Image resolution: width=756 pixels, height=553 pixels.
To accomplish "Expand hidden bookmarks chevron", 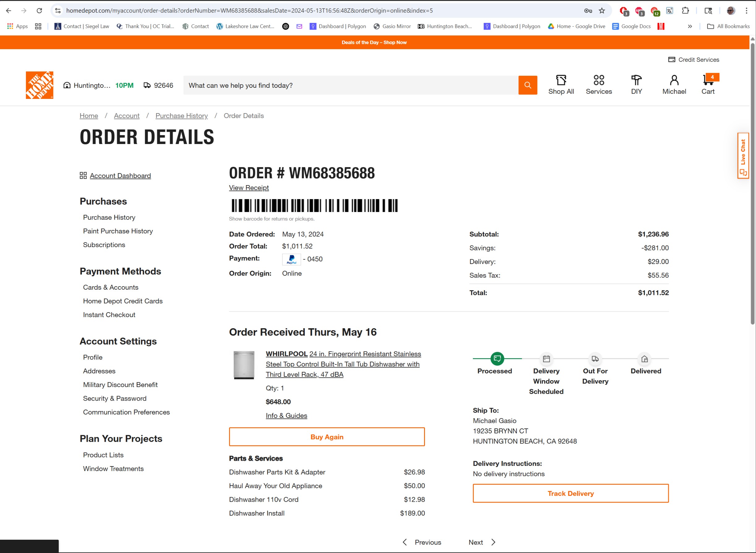I will click(x=690, y=26).
